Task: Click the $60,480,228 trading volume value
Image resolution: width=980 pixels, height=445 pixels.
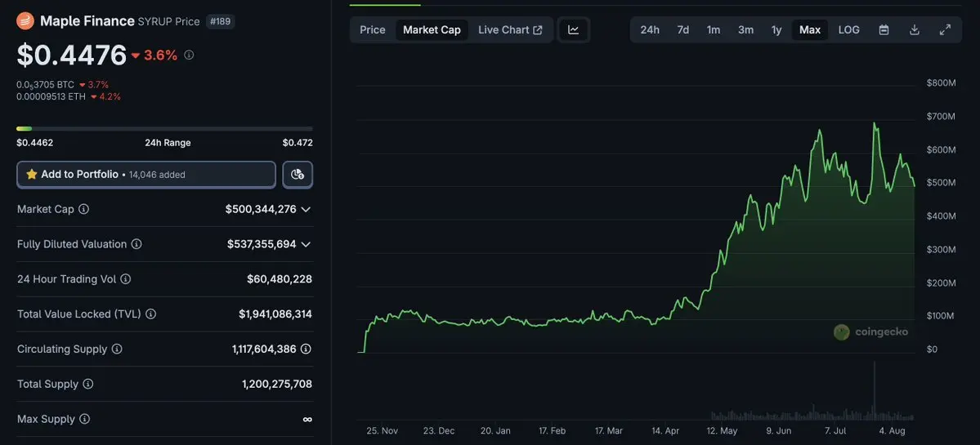Action: [x=280, y=279]
